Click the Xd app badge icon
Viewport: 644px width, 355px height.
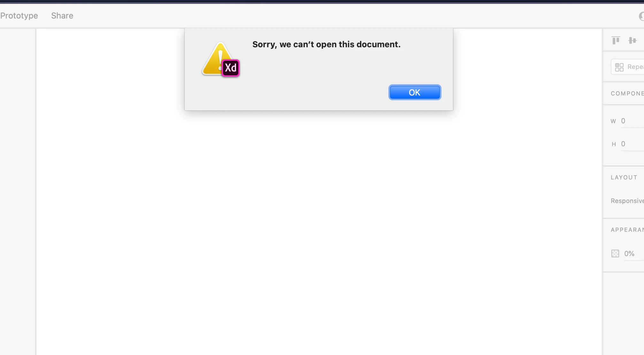[231, 68]
